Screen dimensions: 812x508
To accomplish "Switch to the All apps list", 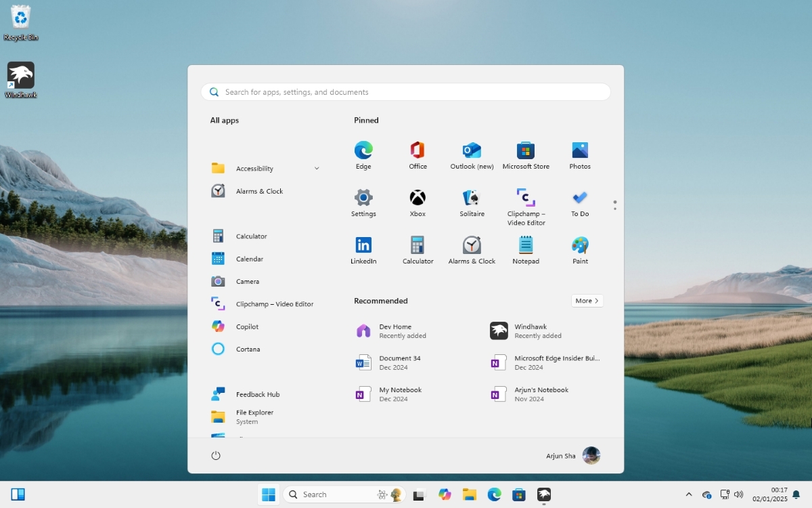I will [224, 120].
